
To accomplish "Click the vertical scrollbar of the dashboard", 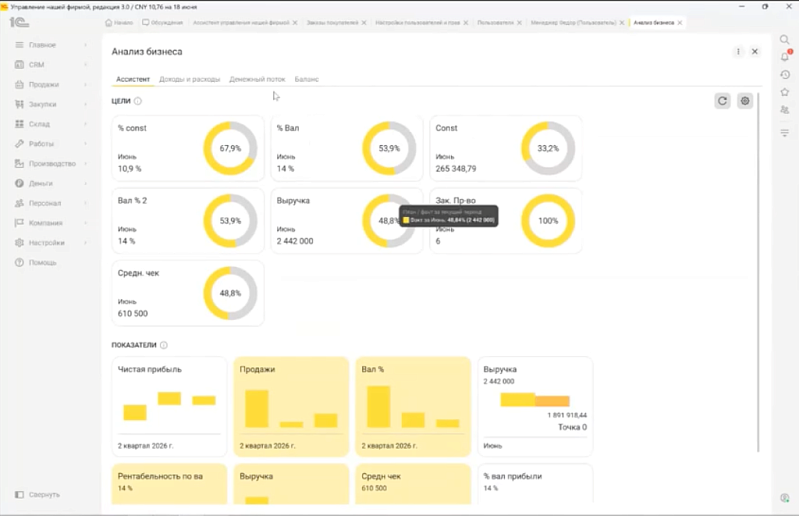I will click(x=758, y=273).
